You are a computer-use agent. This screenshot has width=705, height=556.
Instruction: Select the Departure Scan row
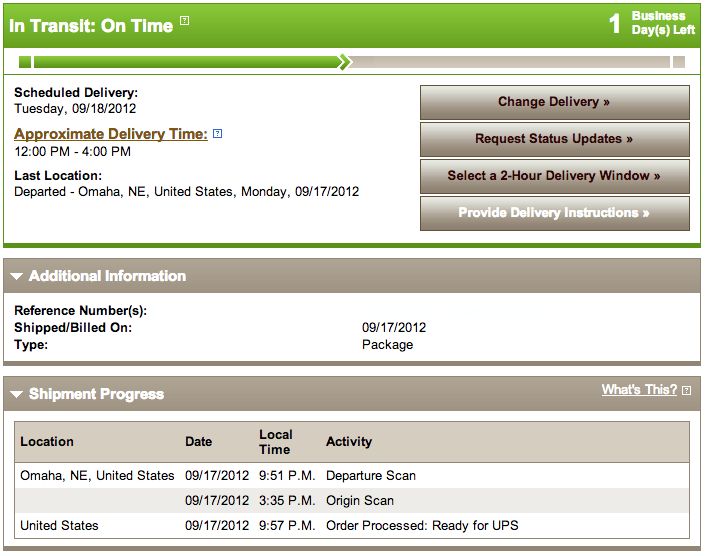(x=352, y=476)
